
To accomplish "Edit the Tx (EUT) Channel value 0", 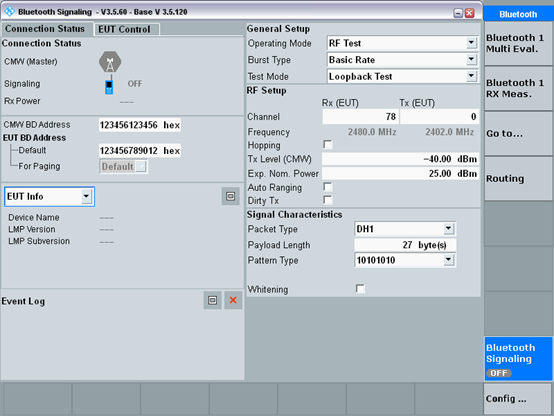I will click(x=440, y=117).
